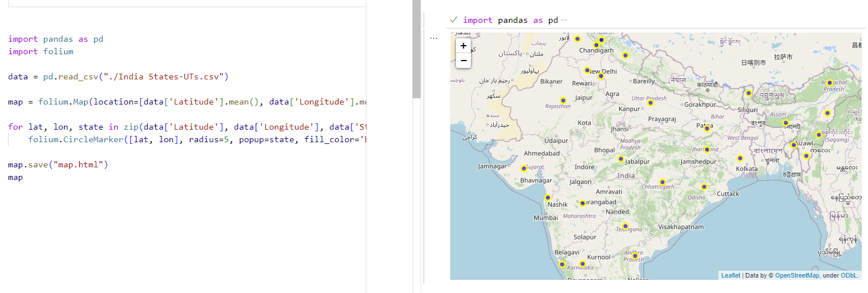
Task: Click the marker near the Karnataka label
Action: coord(582,264)
